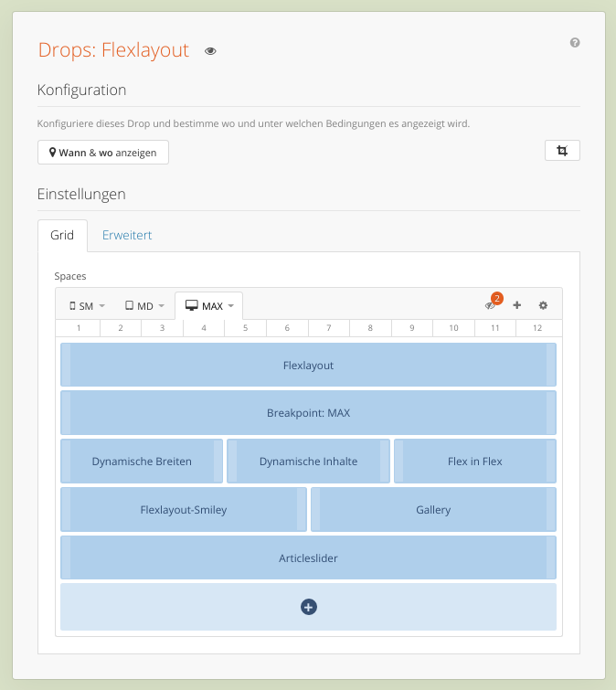Select the Flex in Flex block
Viewport: 616px width, 690px height.
(475, 462)
